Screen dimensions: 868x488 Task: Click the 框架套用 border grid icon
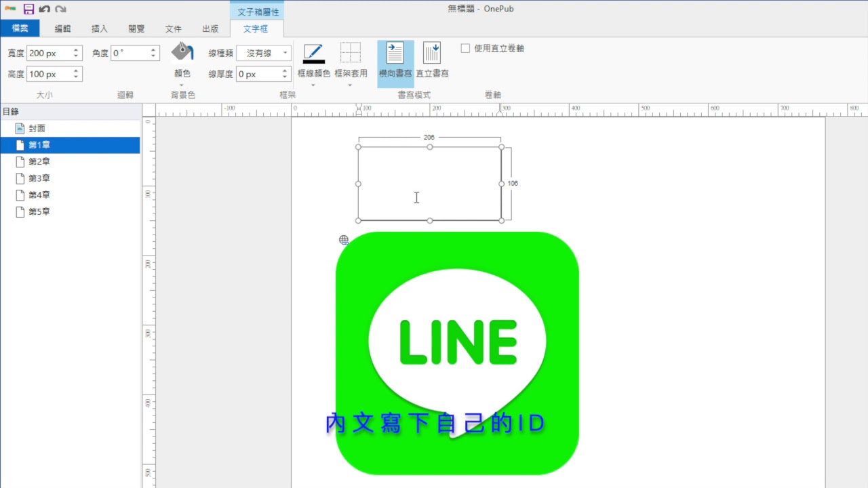(x=351, y=53)
